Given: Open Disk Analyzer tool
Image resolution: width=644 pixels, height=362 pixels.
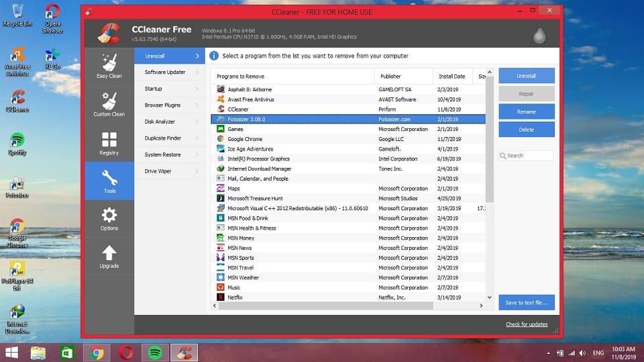Looking at the screenshot, I should pyautogui.click(x=170, y=122).
